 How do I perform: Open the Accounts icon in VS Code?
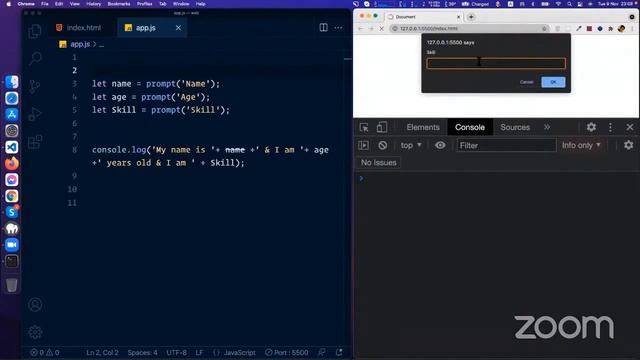tap(35, 304)
